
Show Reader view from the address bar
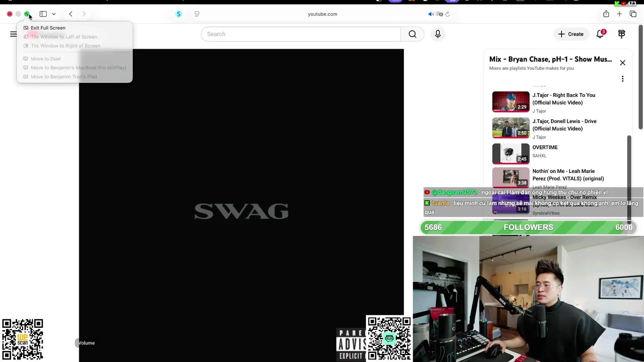click(x=197, y=14)
